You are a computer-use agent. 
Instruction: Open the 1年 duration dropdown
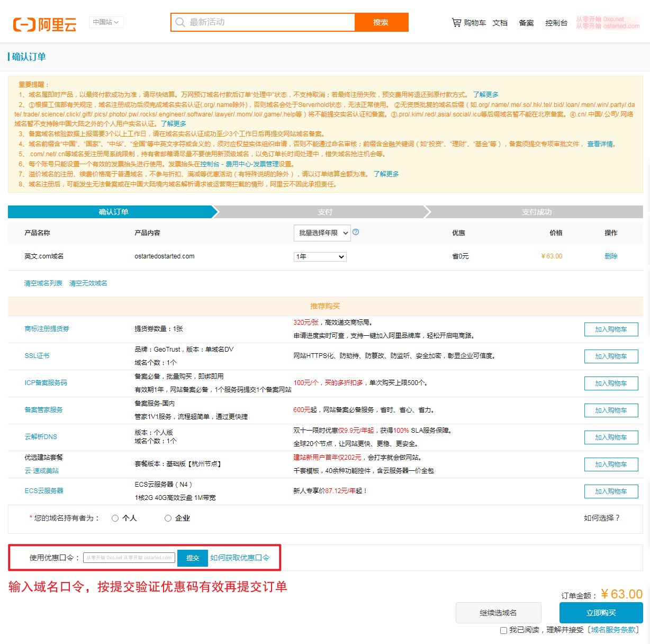point(320,257)
